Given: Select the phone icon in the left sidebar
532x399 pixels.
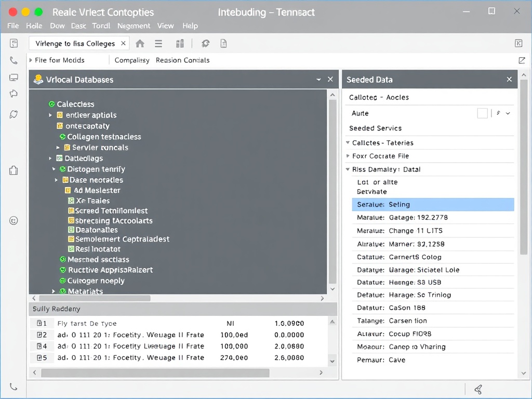Looking at the screenshot, I should pyautogui.click(x=14, y=60).
